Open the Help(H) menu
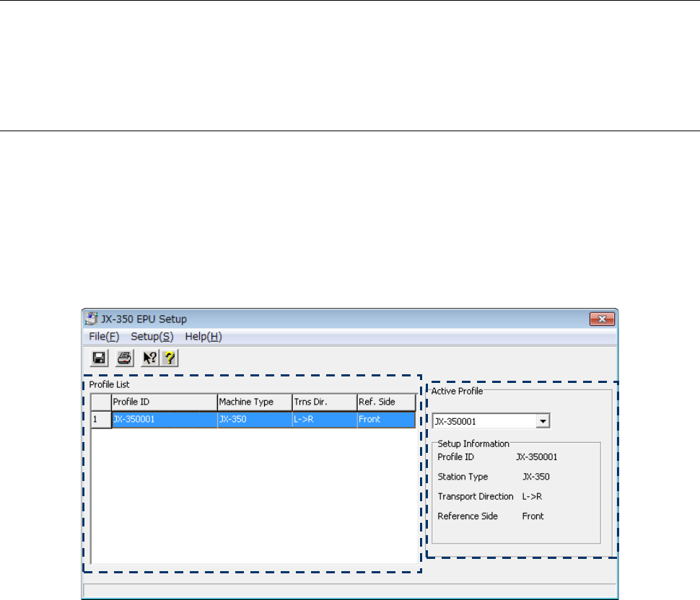This screenshot has height=600, width=700. point(203,336)
